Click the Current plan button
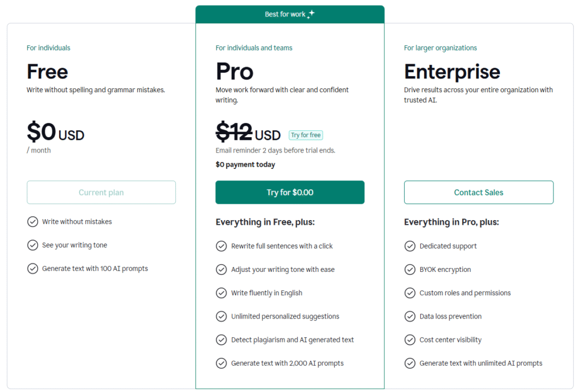The image size is (583, 392). click(101, 192)
